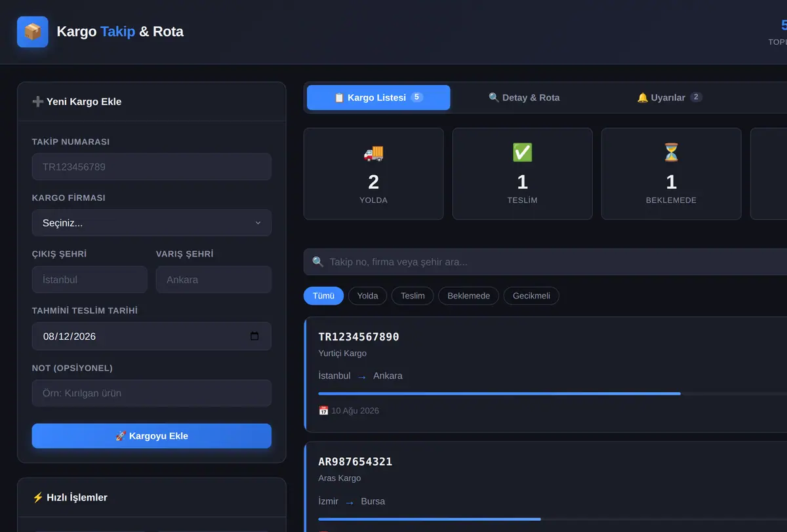This screenshot has width=787, height=532.
Task: Click the Not (Opsiyonel) input field
Action: 151,393
